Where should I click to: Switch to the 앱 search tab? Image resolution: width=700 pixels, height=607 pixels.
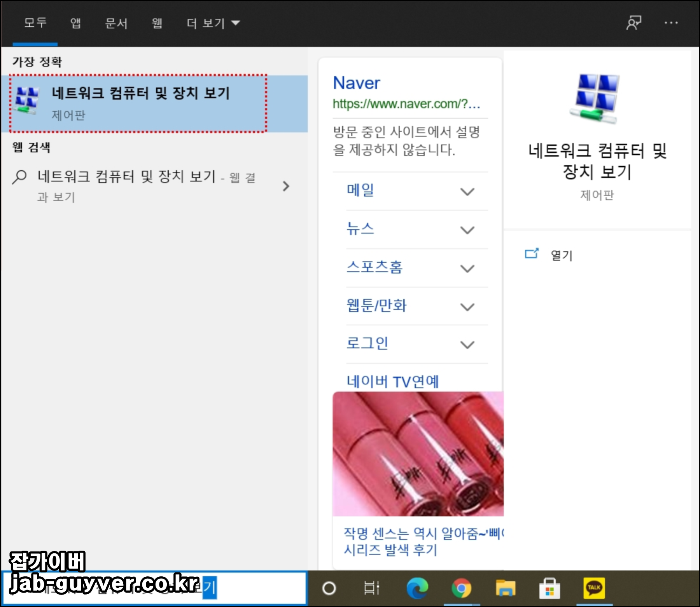coord(75,23)
